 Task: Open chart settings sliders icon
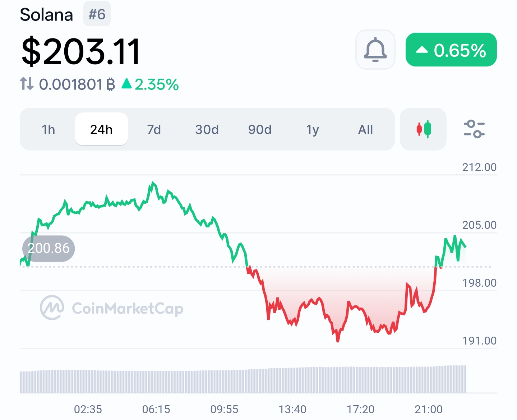474,129
